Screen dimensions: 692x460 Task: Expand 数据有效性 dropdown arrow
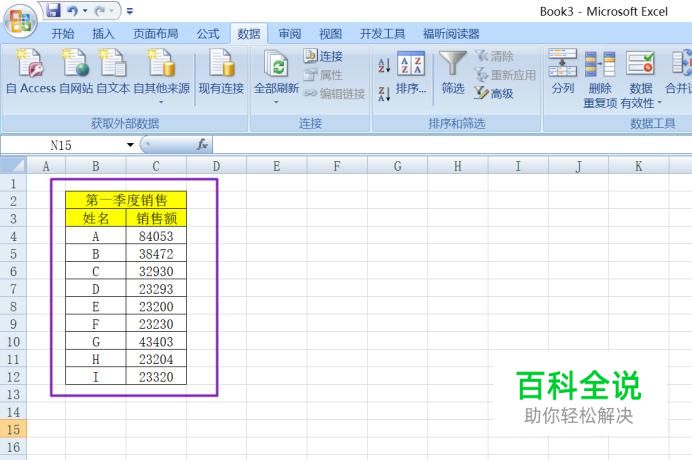[659, 103]
